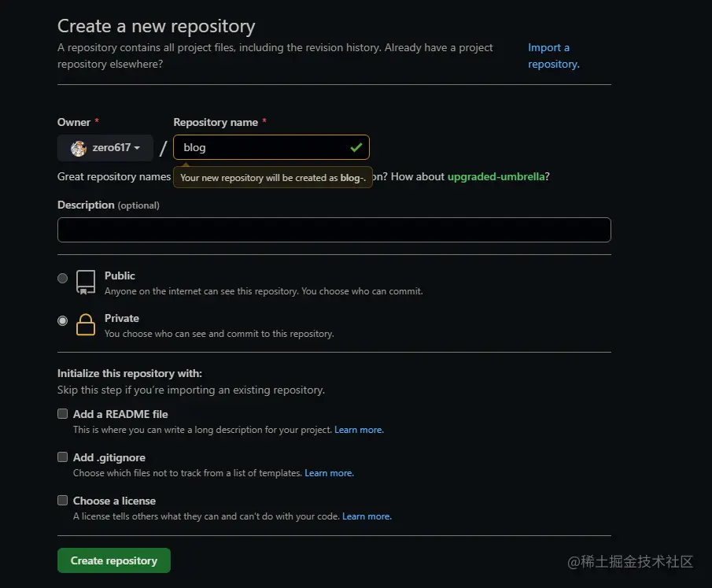
Task: Click the zero617 avatar image
Action: (x=79, y=148)
